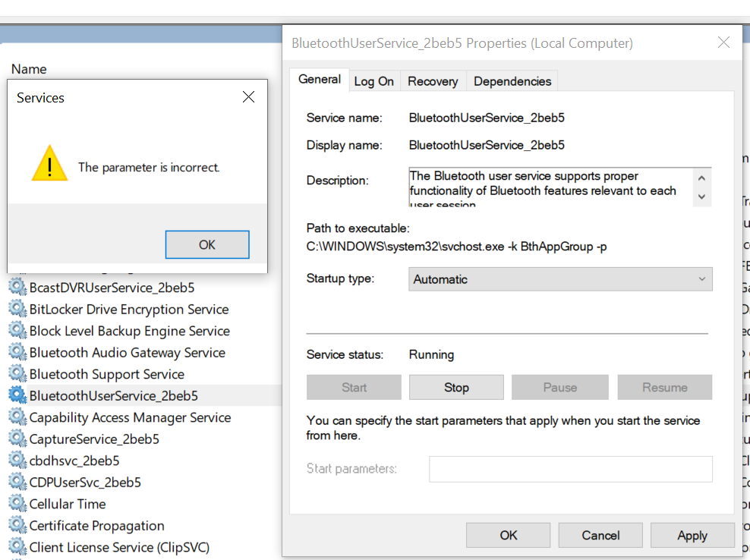This screenshot has width=750, height=560.
Task: Click the gear icon beside Block Level Backup Engine Service
Action: [17, 330]
